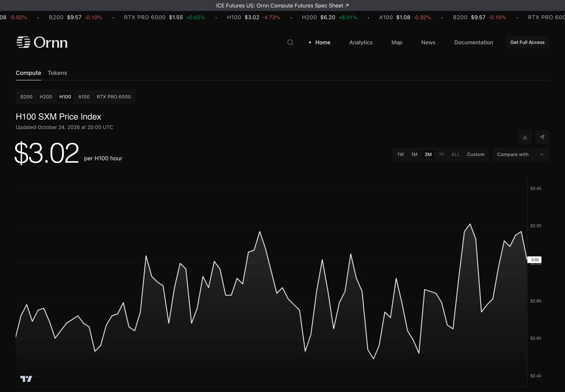Go to the Home nav item
Image resolution: width=565 pixels, height=392 pixels.
coord(323,42)
